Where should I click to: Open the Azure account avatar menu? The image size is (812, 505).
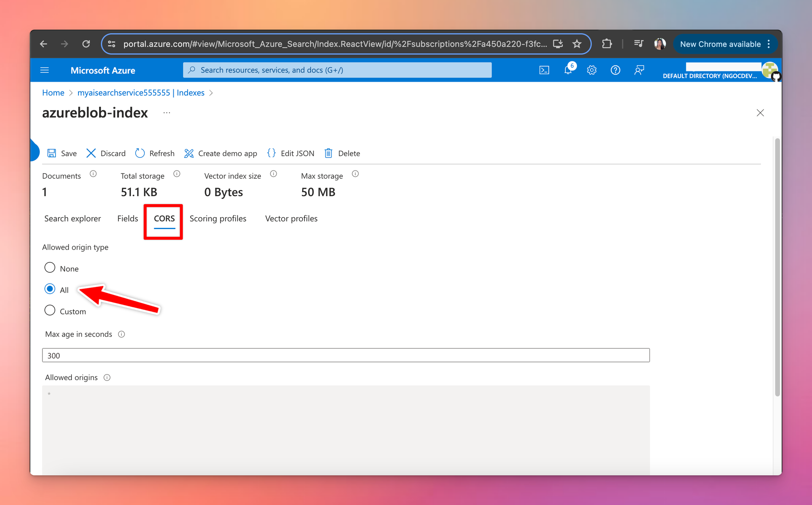point(770,71)
